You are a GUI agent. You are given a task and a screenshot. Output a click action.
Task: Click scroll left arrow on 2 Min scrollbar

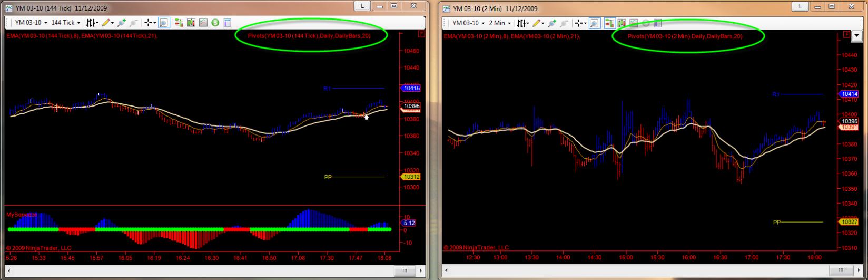point(447,271)
